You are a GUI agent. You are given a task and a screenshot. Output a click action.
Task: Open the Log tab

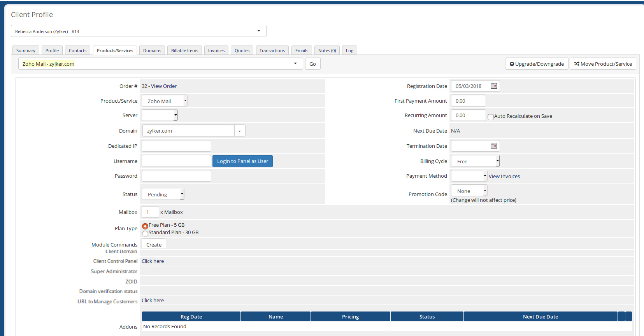(349, 51)
